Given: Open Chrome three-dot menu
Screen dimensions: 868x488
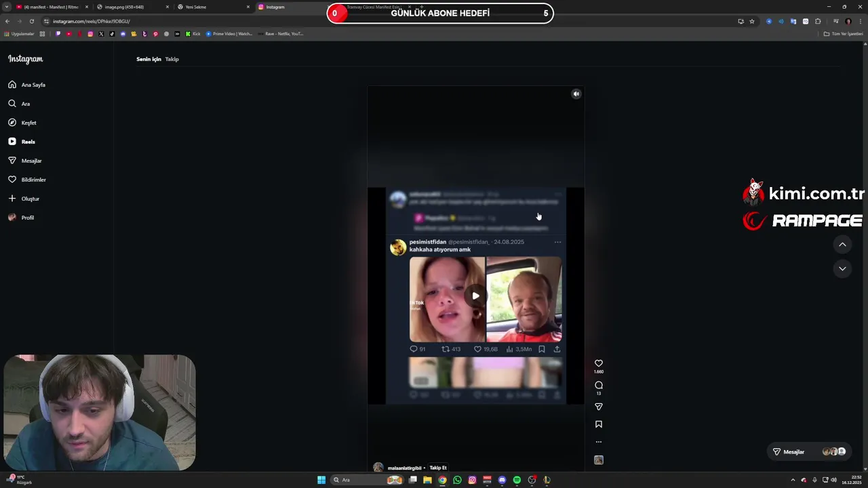Looking at the screenshot, I should 860,21.
